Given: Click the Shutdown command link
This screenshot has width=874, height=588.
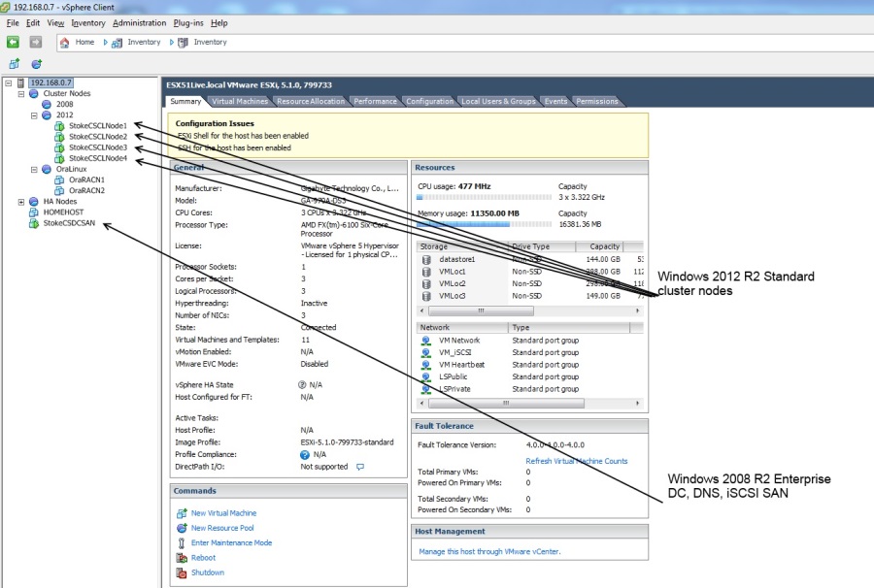Looking at the screenshot, I should [208, 572].
